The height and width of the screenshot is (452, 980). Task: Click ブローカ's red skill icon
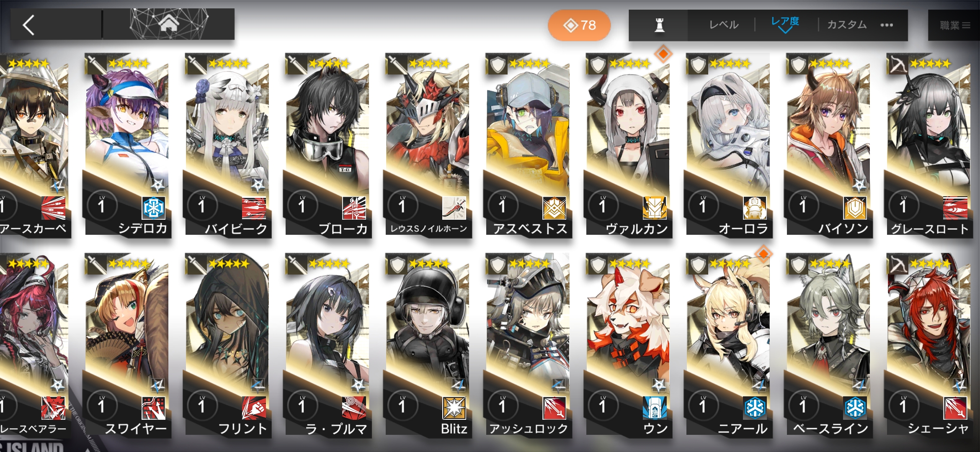pos(354,208)
